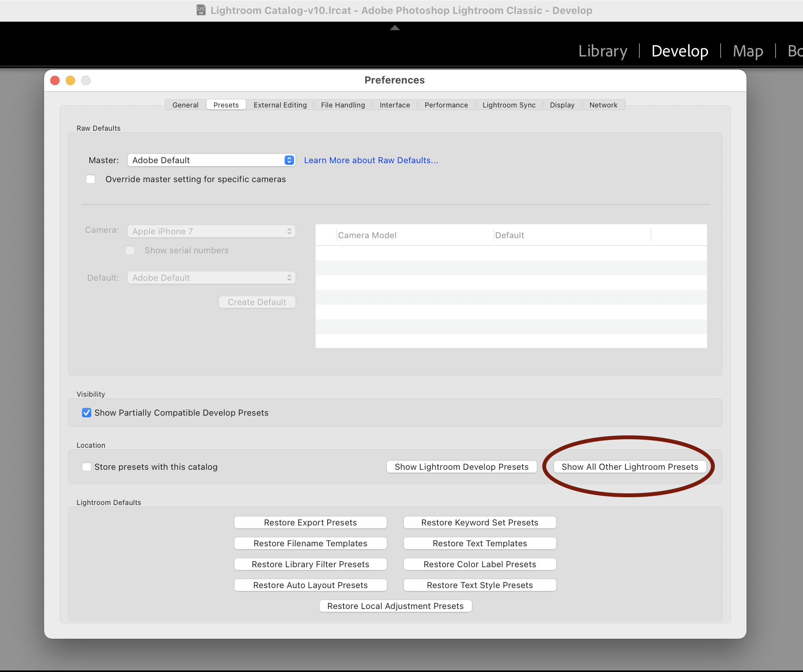This screenshot has width=803, height=672.
Task: Enable Store presets with this catalog
Action: click(87, 467)
